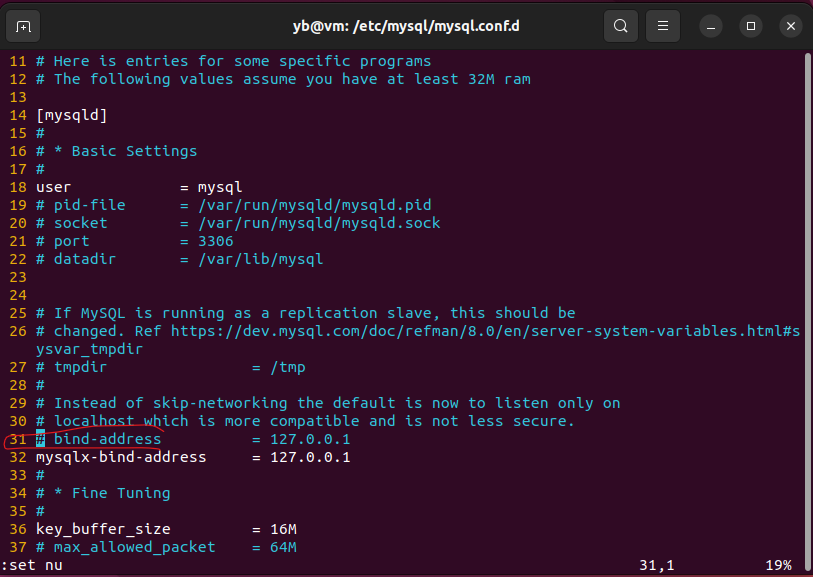The image size is (813, 577).
Task: Open the hamburger menu in the header bar
Action: pyautogui.click(x=663, y=26)
